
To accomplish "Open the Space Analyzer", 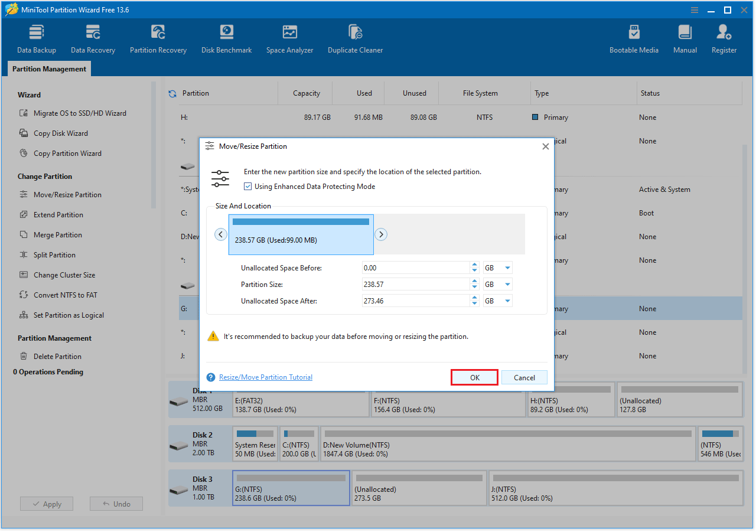I will point(289,37).
